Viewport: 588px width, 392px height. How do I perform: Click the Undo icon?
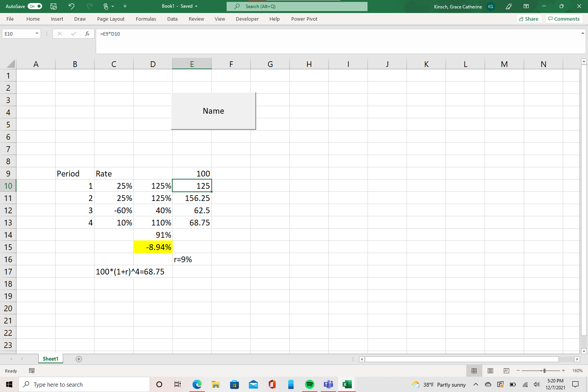(x=71, y=6)
